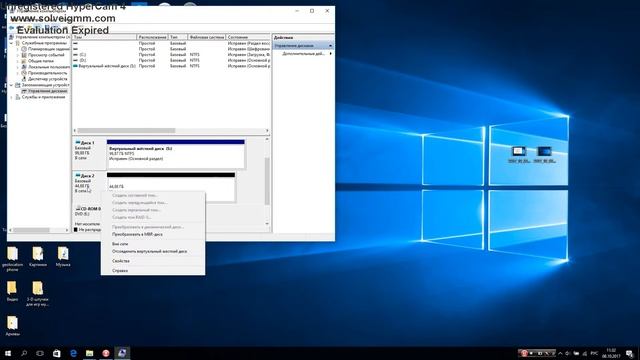Show hidden tray icons chevron
Viewport: 640px width, 360px height.
point(560,353)
